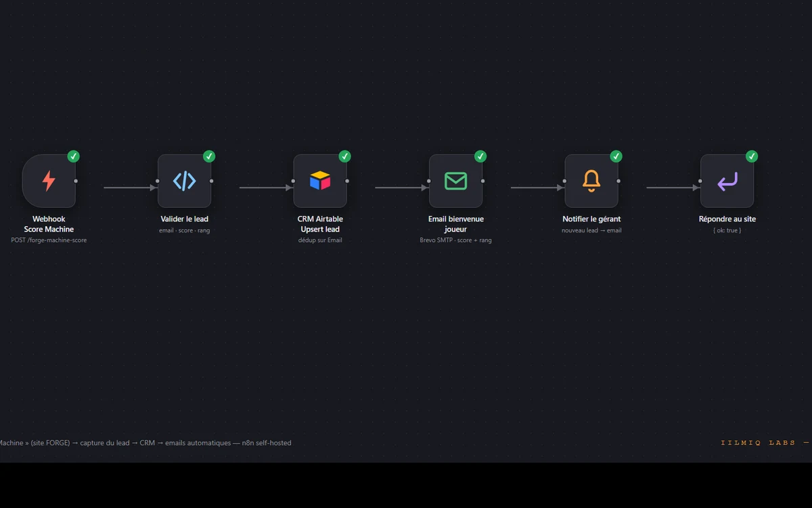Viewport: 812px width, 508px height.
Task: Click the "Répondre au site" node title
Action: click(727, 219)
